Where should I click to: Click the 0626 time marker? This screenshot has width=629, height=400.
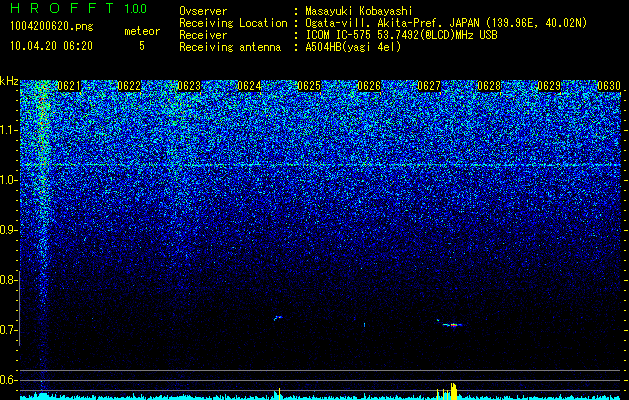[369, 86]
